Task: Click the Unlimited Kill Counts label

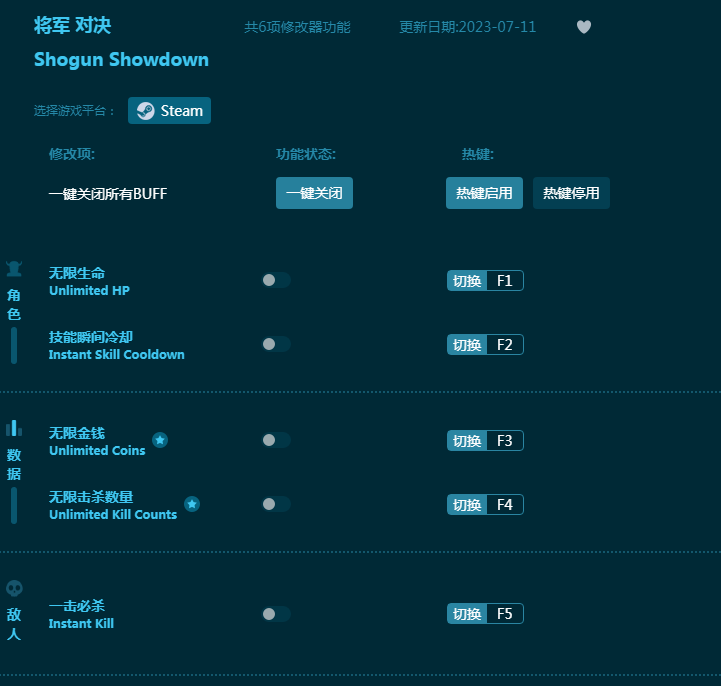Action: [113, 514]
